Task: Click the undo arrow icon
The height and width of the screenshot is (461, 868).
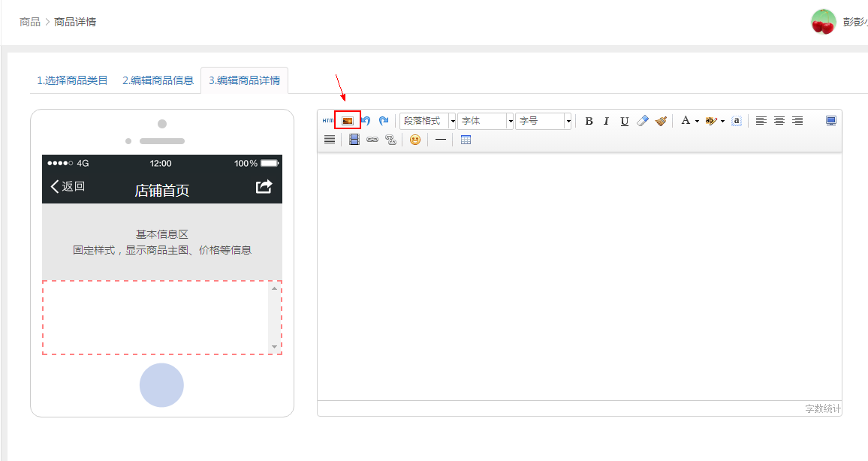Action: [x=366, y=121]
